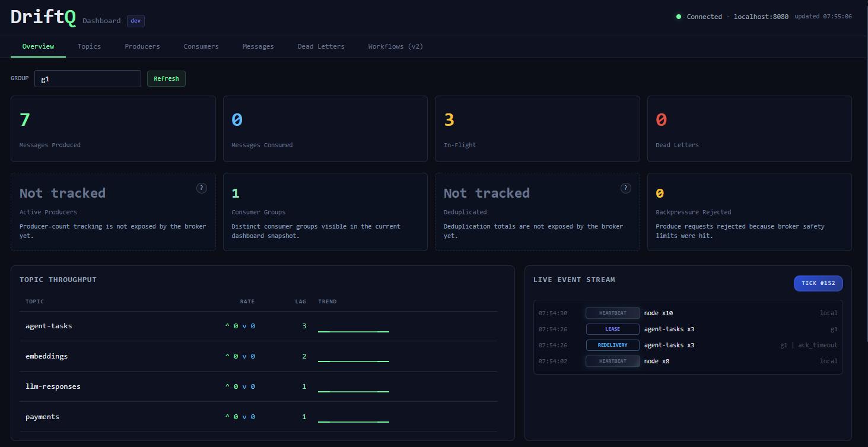Click the HEARTBEAT badge for node x10
Image resolution: width=868 pixels, height=447 pixels.
[612, 313]
